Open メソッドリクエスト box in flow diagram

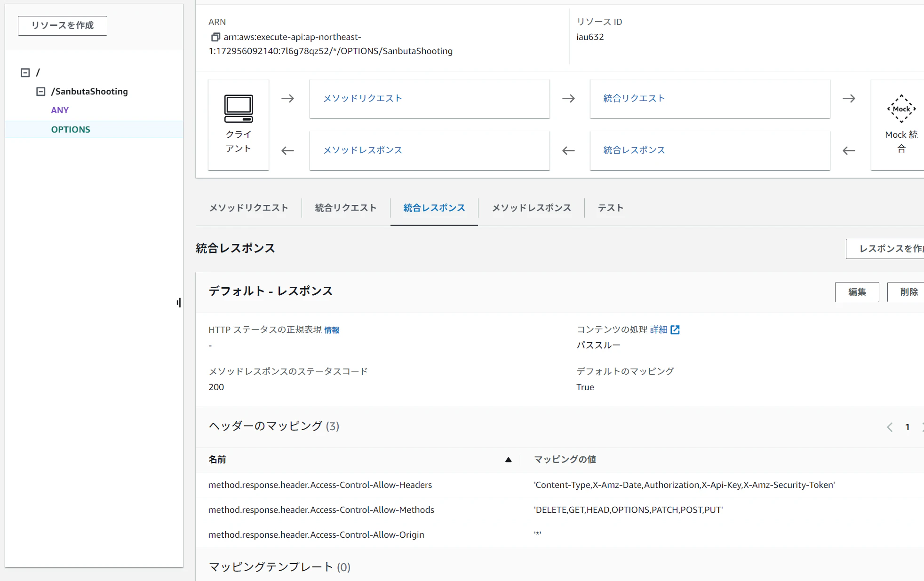click(x=430, y=98)
